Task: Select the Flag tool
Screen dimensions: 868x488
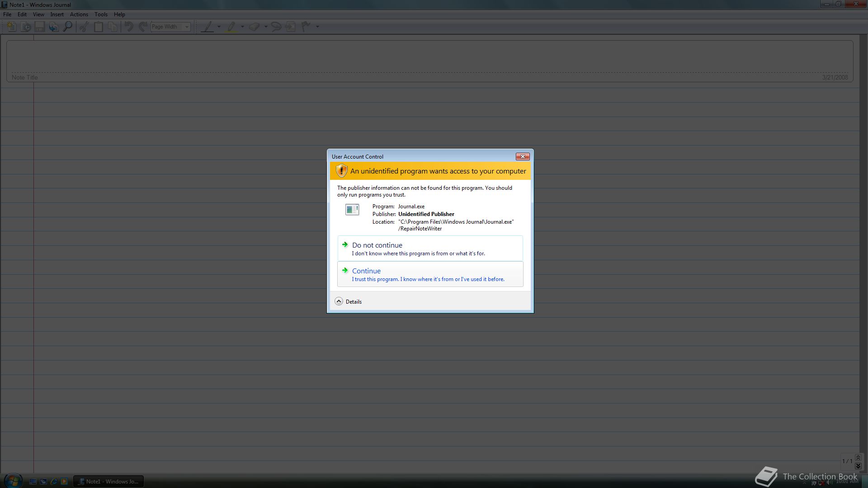Action: 306,27
